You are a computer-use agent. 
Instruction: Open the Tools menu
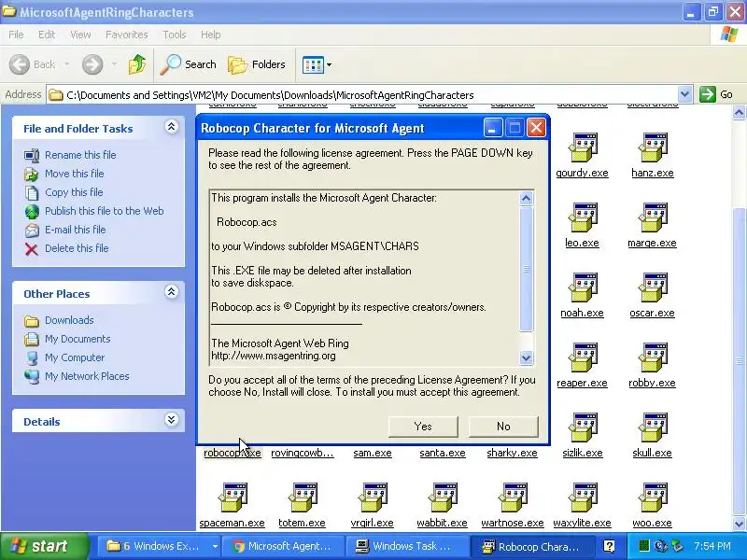(175, 35)
